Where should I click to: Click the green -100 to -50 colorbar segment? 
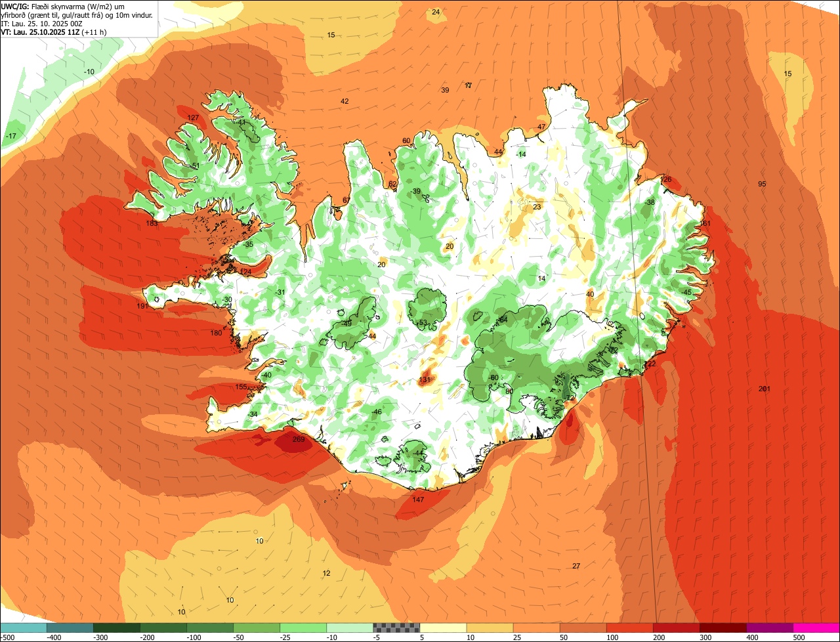tap(210, 628)
